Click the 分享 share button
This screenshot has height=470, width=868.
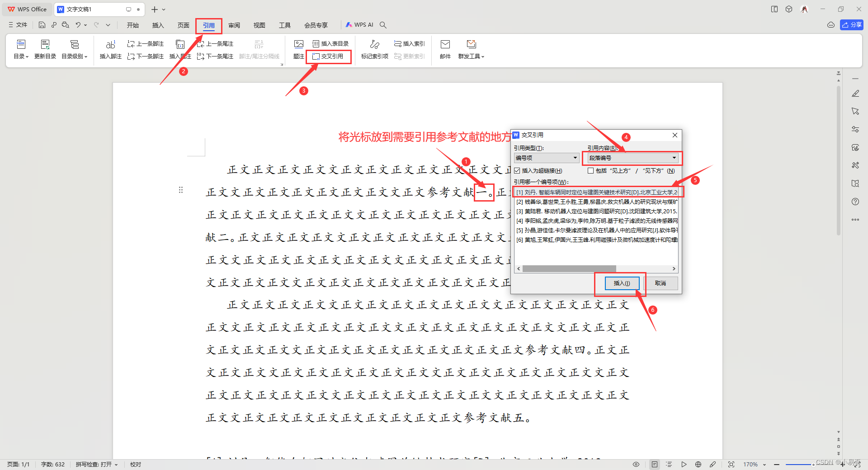852,25
